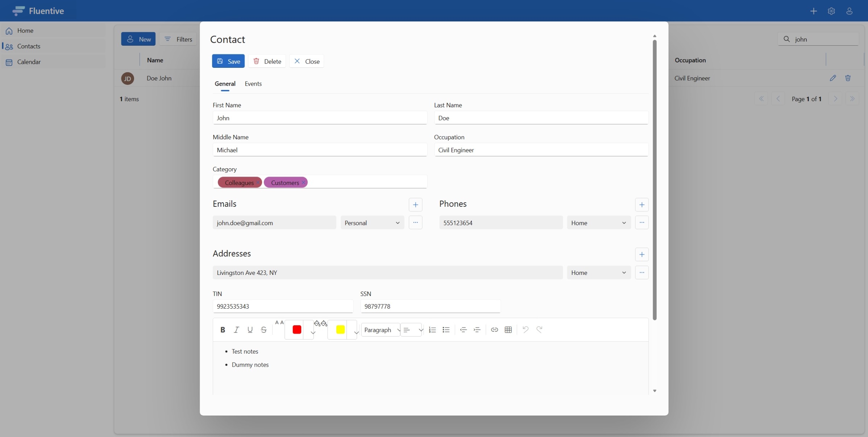Viewport: 868px width, 437px height.
Task: Insert a link in the notes
Action: coord(494,330)
